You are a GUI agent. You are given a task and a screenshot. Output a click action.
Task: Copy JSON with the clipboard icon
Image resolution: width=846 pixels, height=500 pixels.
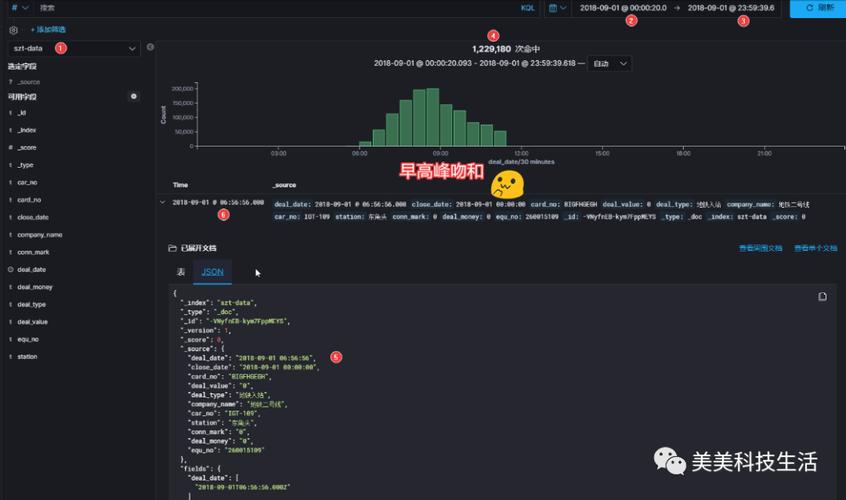pyautogui.click(x=822, y=297)
